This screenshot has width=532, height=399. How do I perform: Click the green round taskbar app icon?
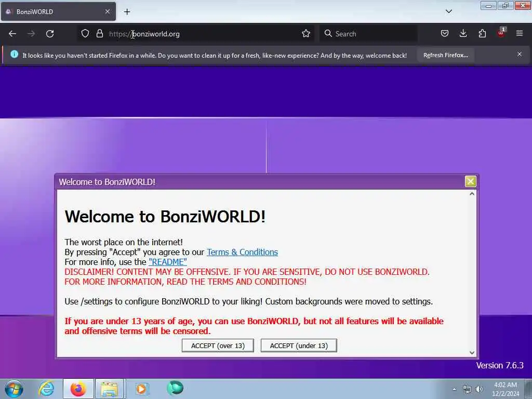coord(175,388)
